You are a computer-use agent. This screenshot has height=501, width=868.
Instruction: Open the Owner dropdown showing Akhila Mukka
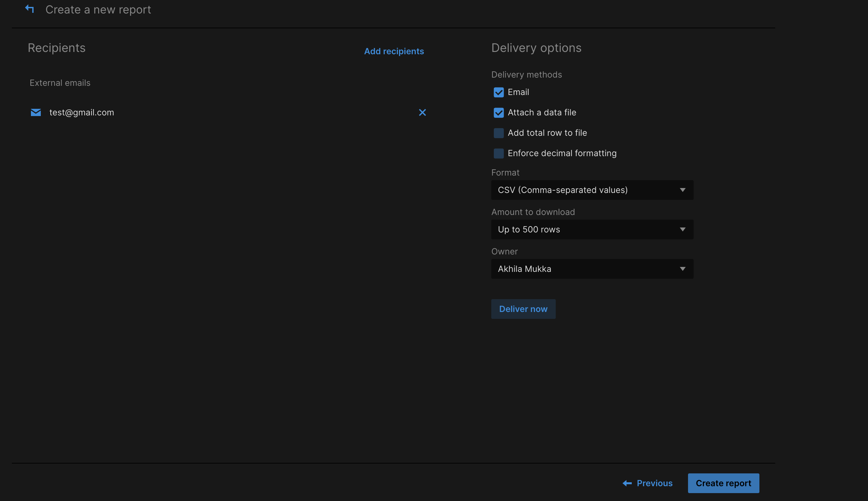[592, 269]
